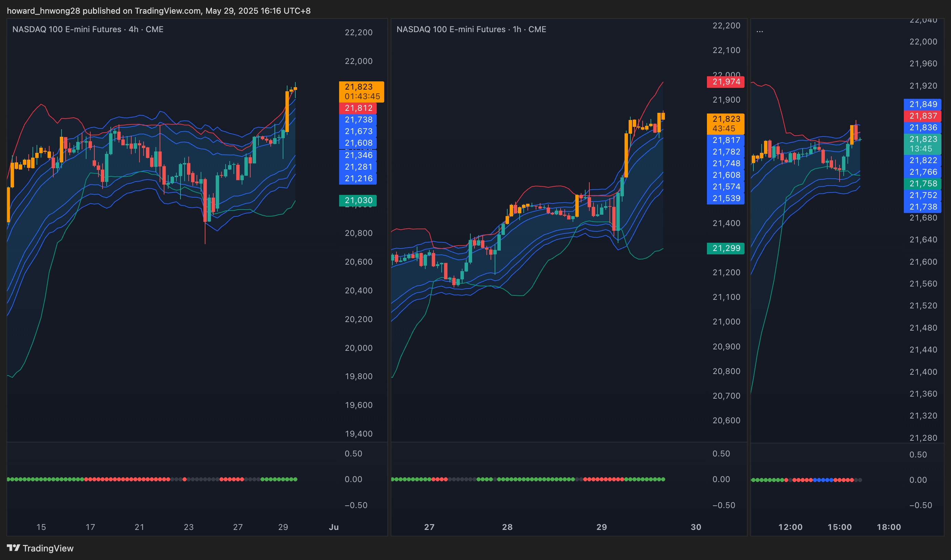Click the howard_hnwong28 publisher header text
This screenshot has height=560, width=951.
click(x=43, y=11)
